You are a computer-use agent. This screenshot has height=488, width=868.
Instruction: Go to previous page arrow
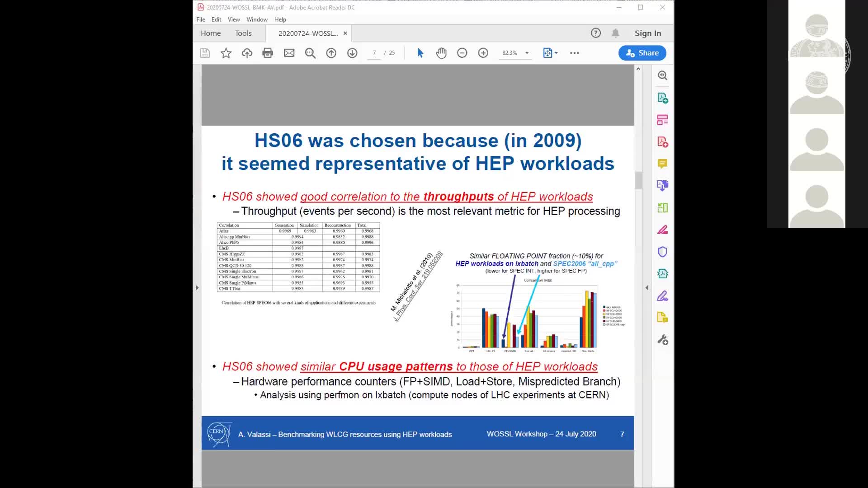tap(331, 53)
